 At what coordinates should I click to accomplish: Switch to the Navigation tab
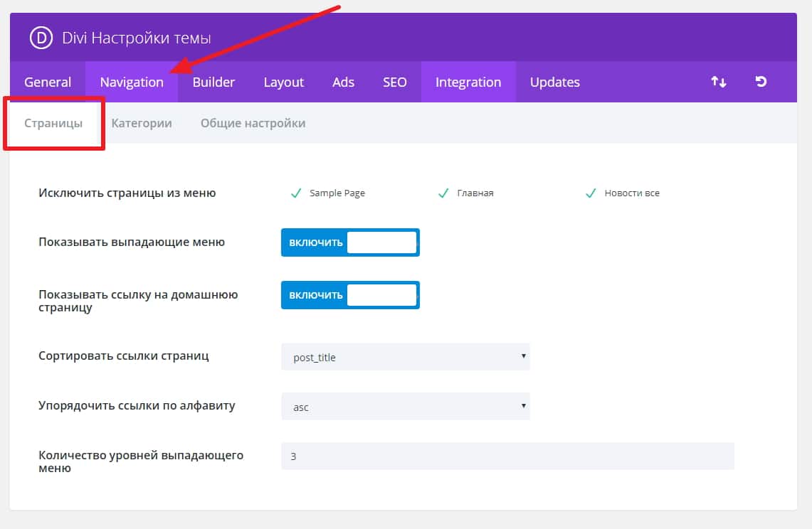tap(132, 82)
